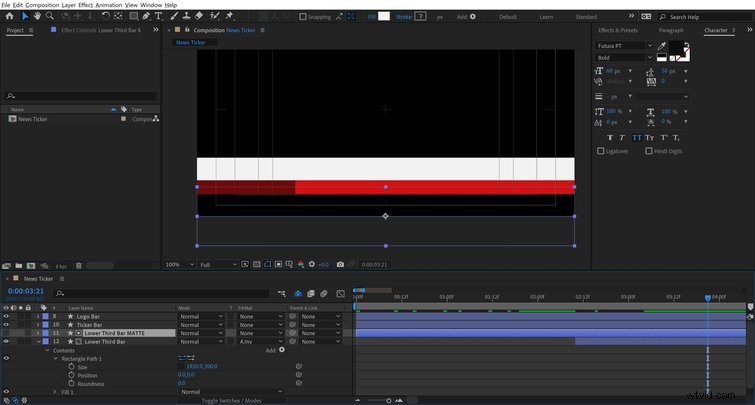The width and height of the screenshot is (755, 405).
Task: Hide the Lower Third Bar layer
Action: (x=6, y=341)
